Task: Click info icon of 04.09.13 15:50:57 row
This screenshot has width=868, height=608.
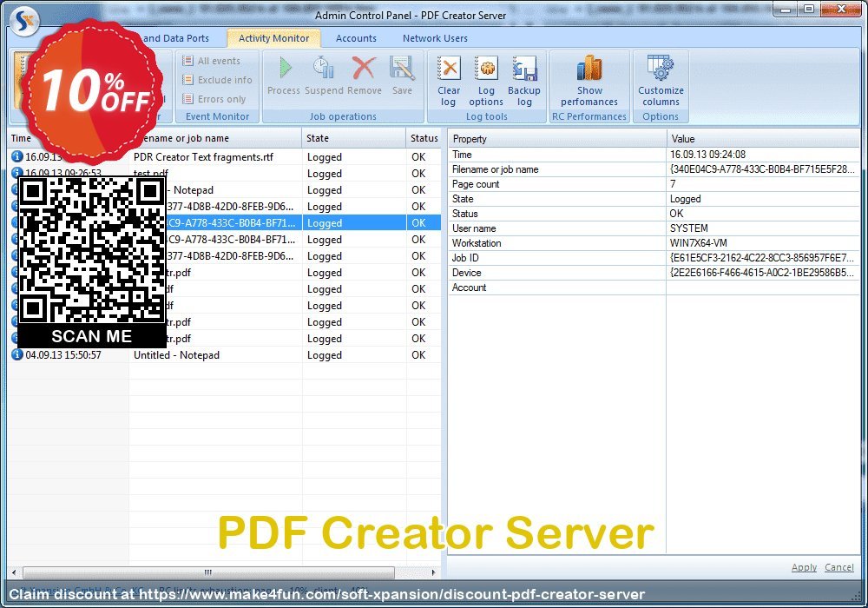Action: [17, 354]
